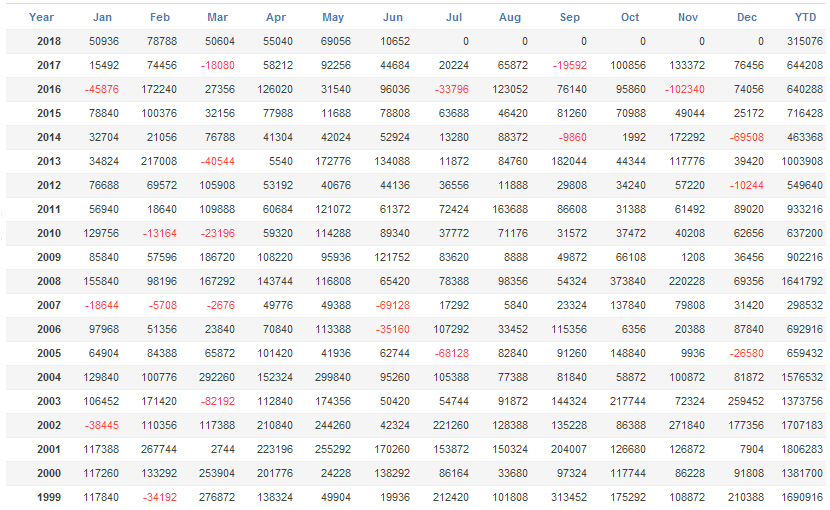This screenshot has height=510, width=830.
Task: Click the Jan column header
Action: (x=102, y=17)
